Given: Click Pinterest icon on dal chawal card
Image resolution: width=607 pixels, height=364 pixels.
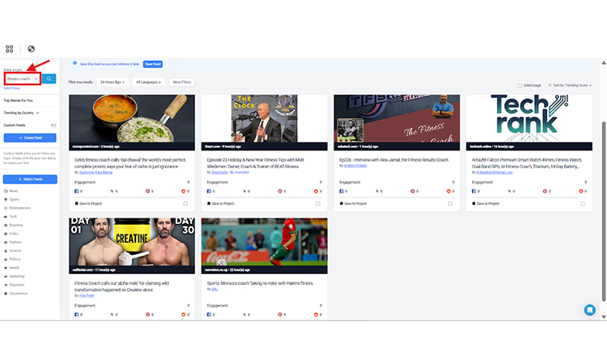Looking at the screenshot, I should (x=147, y=191).
